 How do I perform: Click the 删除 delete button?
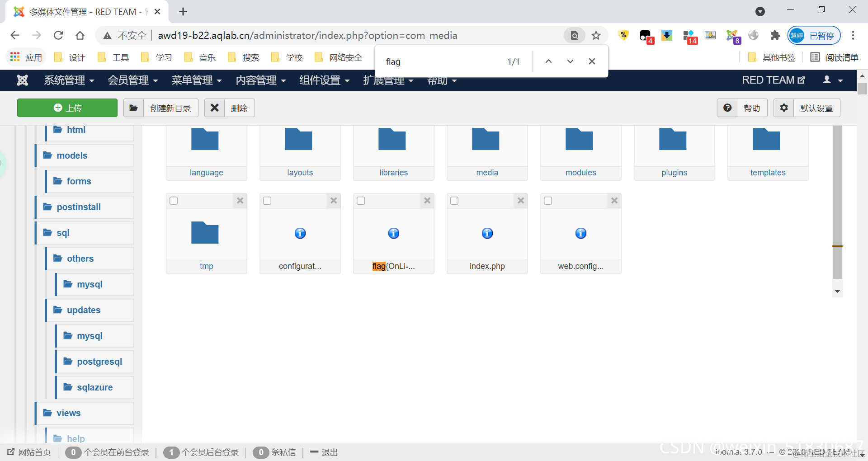(230, 108)
